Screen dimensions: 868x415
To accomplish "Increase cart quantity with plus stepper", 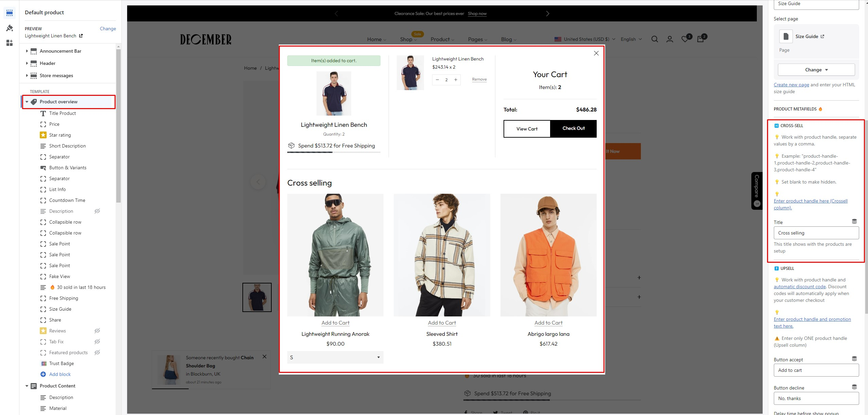I will [456, 80].
